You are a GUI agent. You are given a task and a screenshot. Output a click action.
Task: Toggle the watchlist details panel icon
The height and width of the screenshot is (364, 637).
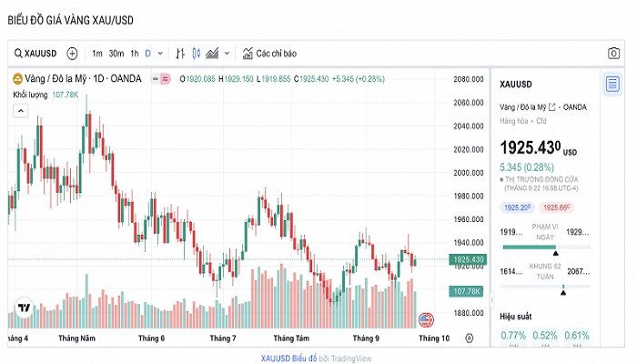[x=612, y=85]
